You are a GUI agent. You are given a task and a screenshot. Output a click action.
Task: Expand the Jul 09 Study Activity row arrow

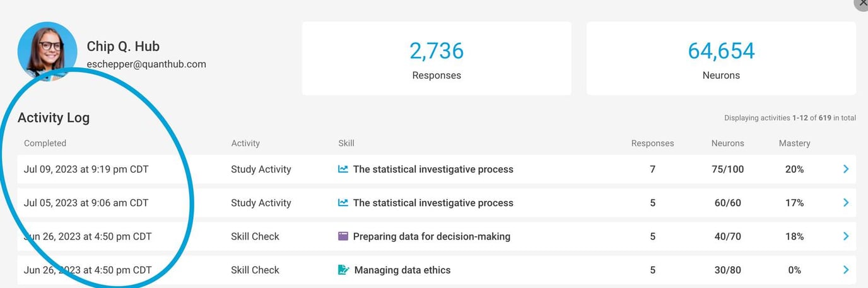[x=846, y=169]
